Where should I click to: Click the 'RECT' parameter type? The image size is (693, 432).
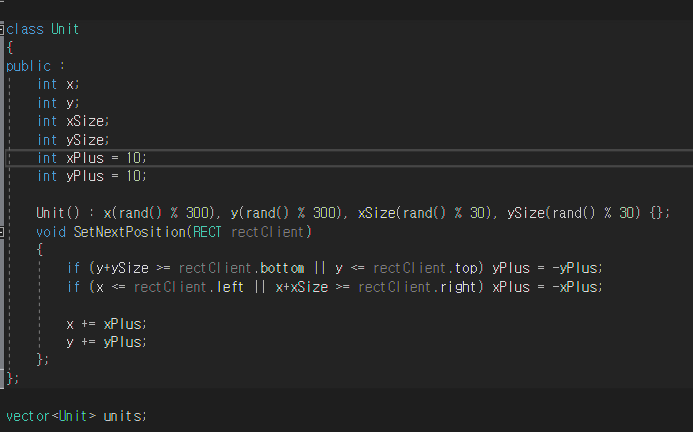pyautogui.click(x=207, y=232)
